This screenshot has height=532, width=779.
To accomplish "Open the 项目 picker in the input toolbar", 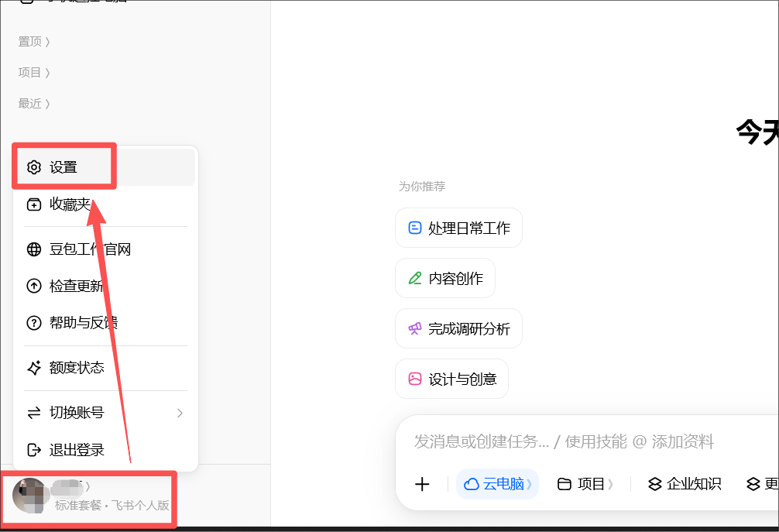I will pyautogui.click(x=585, y=484).
